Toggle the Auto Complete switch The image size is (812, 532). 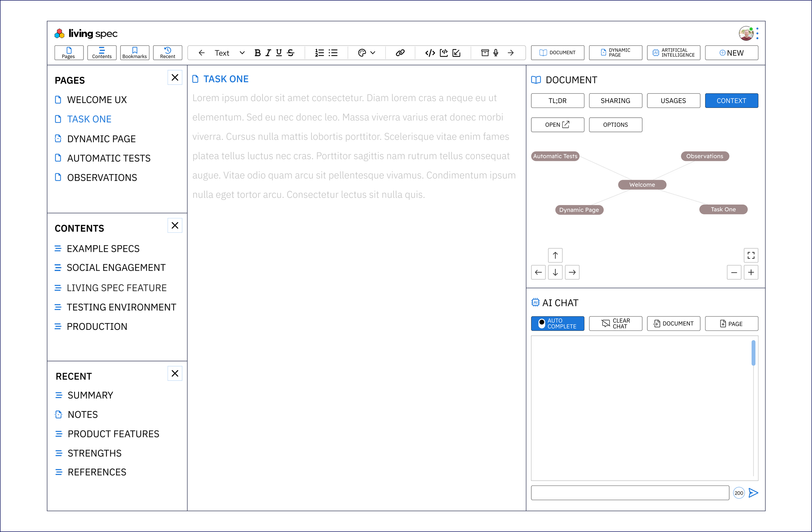(542, 323)
